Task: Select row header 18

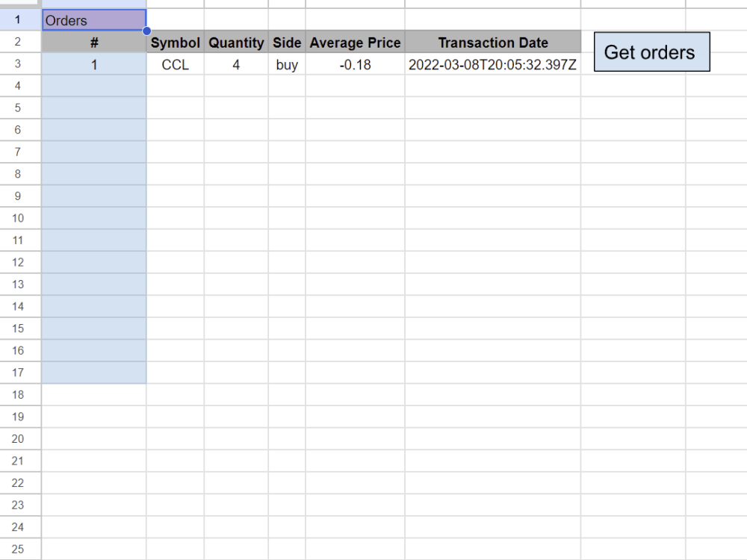Action: 20,395
